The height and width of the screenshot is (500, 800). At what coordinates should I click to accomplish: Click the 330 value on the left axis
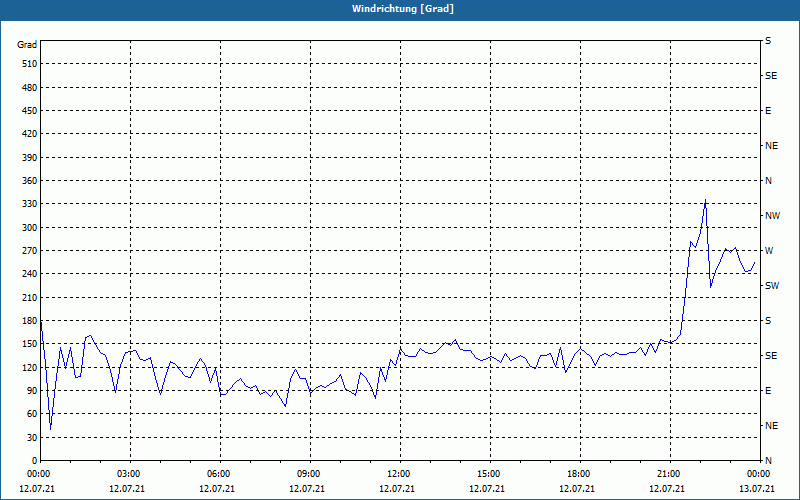click(29, 204)
